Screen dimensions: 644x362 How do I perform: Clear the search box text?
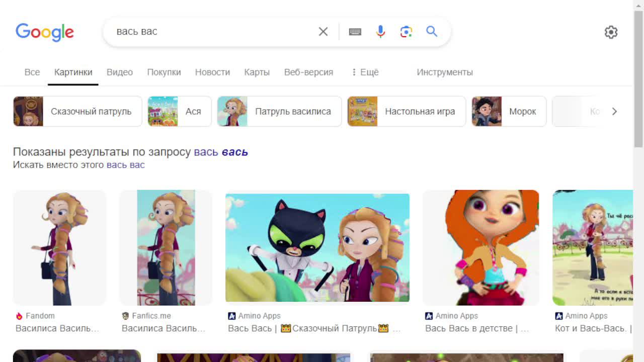point(323,32)
